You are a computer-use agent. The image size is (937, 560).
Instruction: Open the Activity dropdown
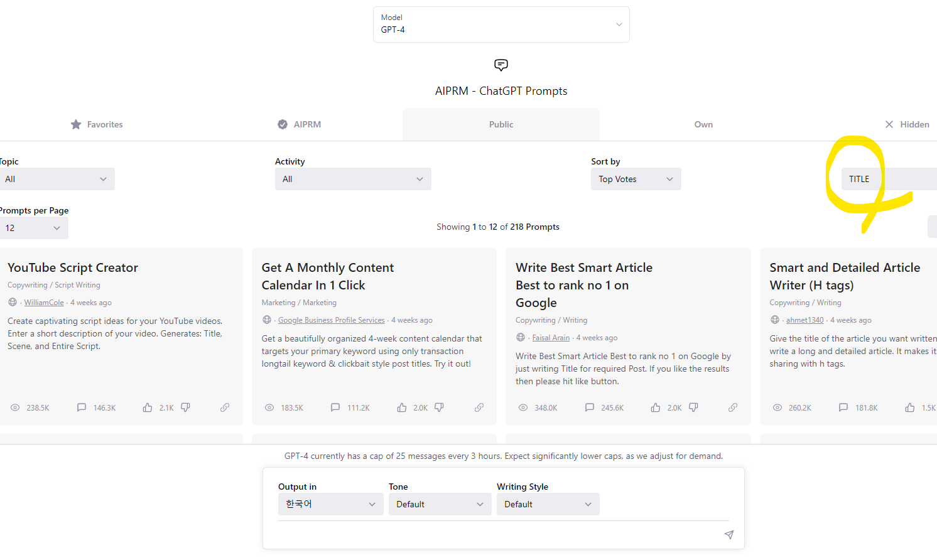353,179
